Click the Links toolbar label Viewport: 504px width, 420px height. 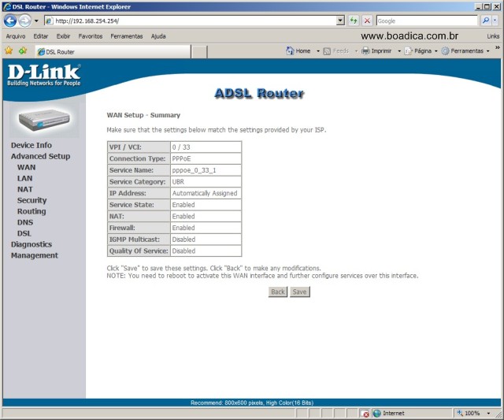(493, 36)
